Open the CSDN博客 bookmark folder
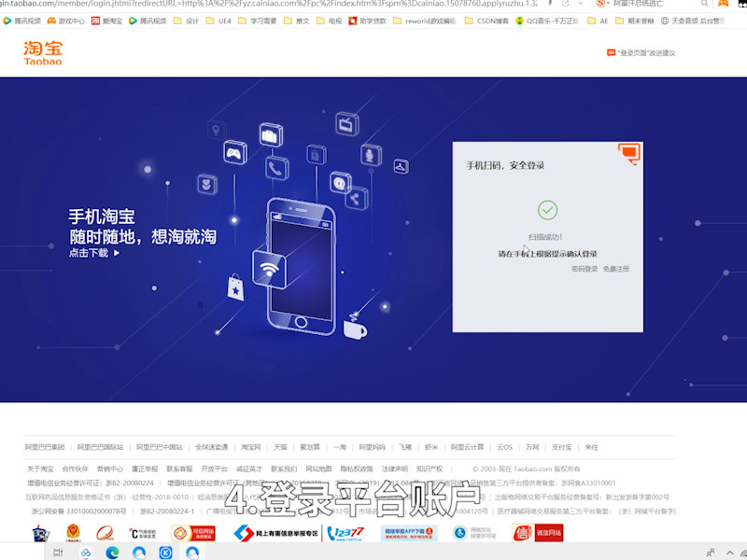This screenshot has width=747, height=560. [x=486, y=21]
